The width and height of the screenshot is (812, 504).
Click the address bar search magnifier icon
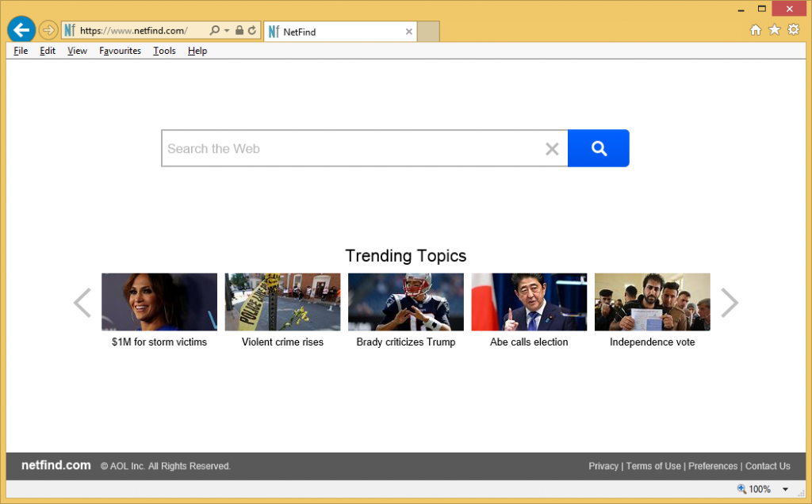click(214, 31)
